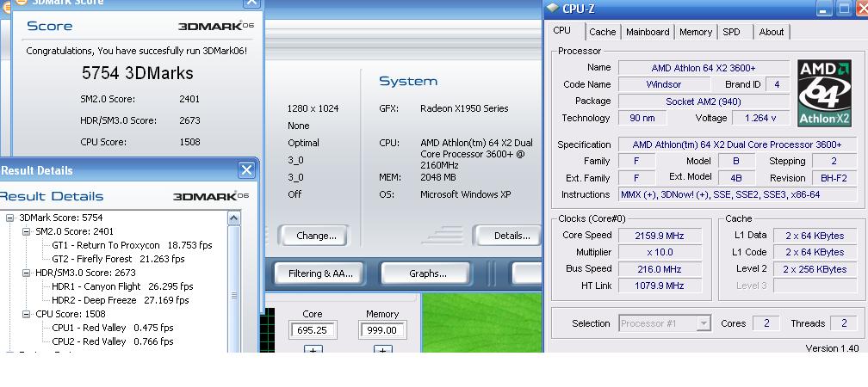Select the CPU tab in CPU-Z

561,30
